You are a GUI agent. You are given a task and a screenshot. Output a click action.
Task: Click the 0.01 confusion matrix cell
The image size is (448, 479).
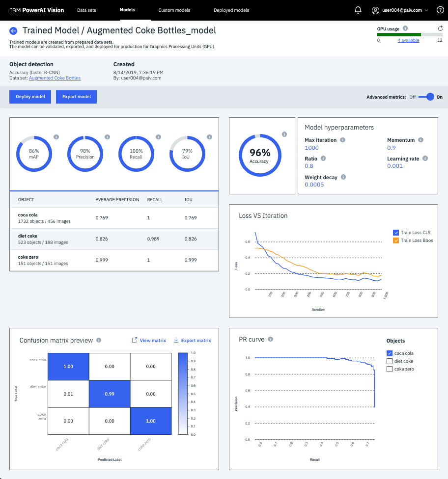coord(68,394)
